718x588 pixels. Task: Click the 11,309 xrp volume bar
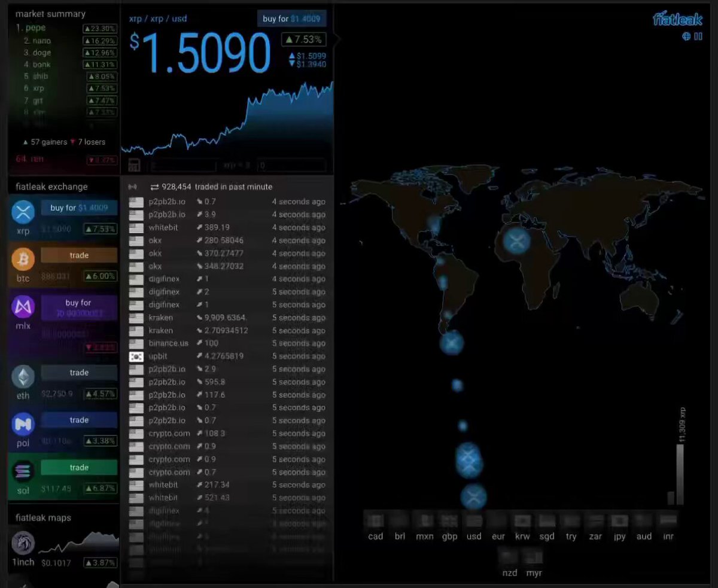680,474
